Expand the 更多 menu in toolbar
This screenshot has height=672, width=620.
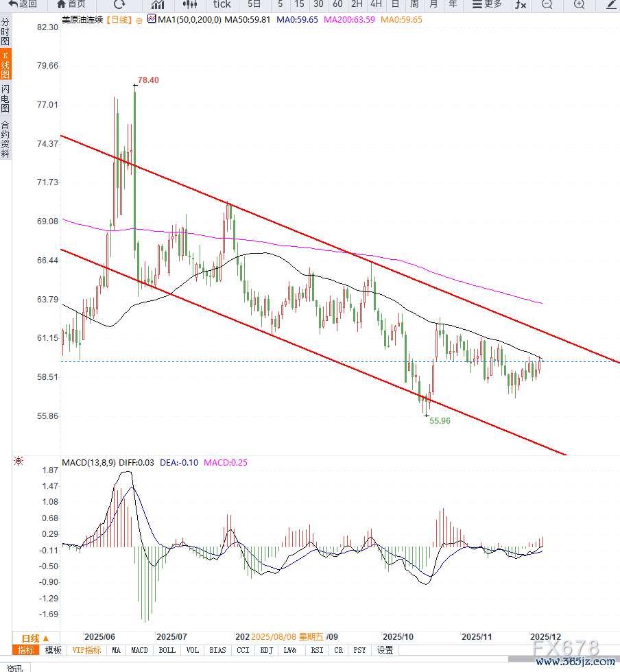pos(487,5)
